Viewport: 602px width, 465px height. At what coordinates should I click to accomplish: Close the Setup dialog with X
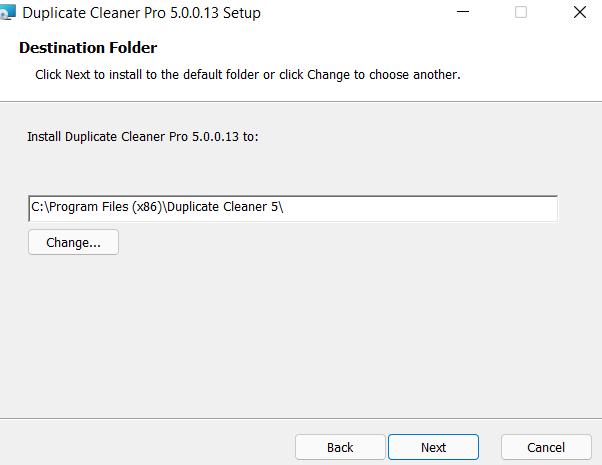click(x=579, y=12)
